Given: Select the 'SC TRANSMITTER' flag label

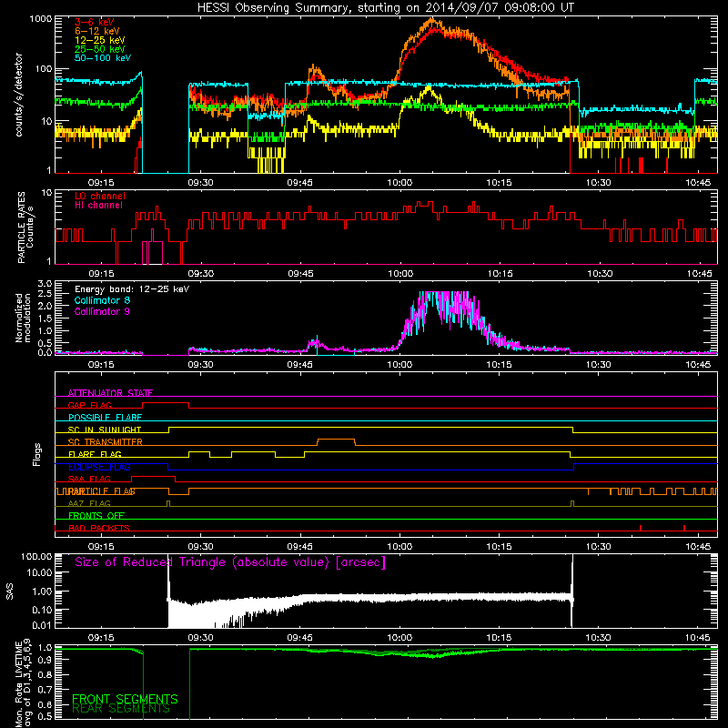Looking at the screenshot, I should (106, 442).
